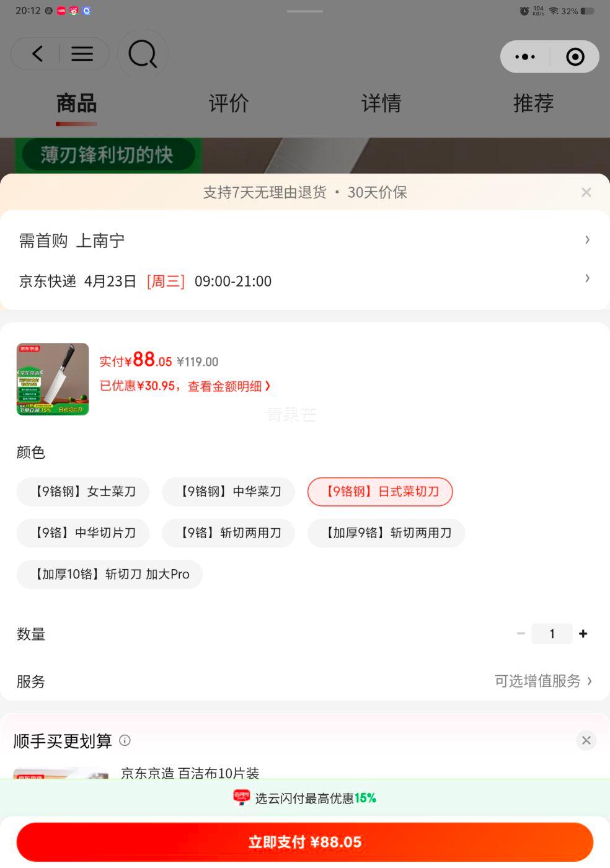Screen dimensions: 610x868
Task: Switch to the 评价 tab
Action: click(x=229, y=103)
